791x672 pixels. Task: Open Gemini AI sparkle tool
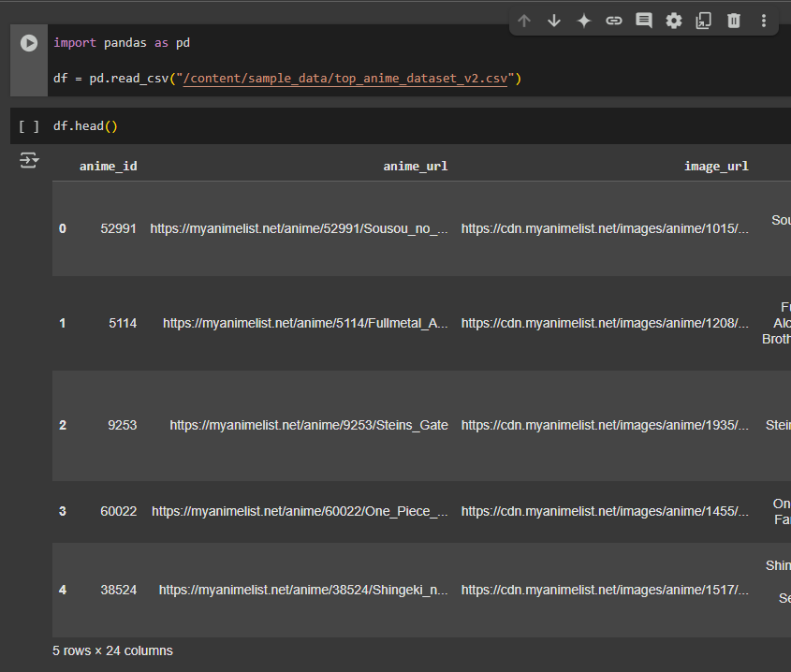pos(584,21)
